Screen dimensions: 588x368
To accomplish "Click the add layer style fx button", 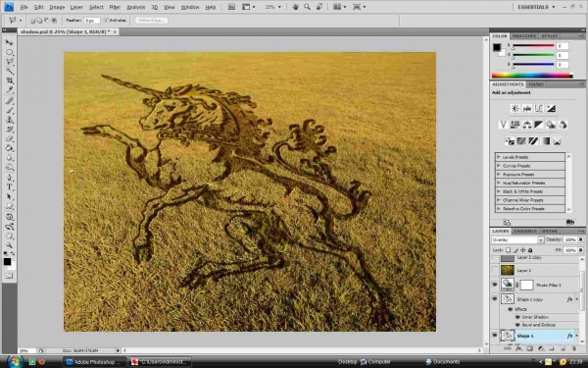I will click(518, 348).
